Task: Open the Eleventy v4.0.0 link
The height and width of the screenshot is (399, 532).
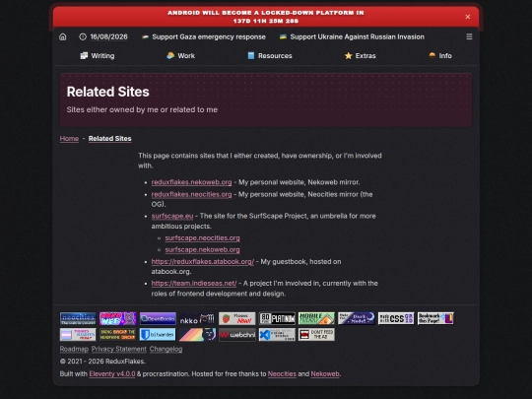Action: [112, 374]
